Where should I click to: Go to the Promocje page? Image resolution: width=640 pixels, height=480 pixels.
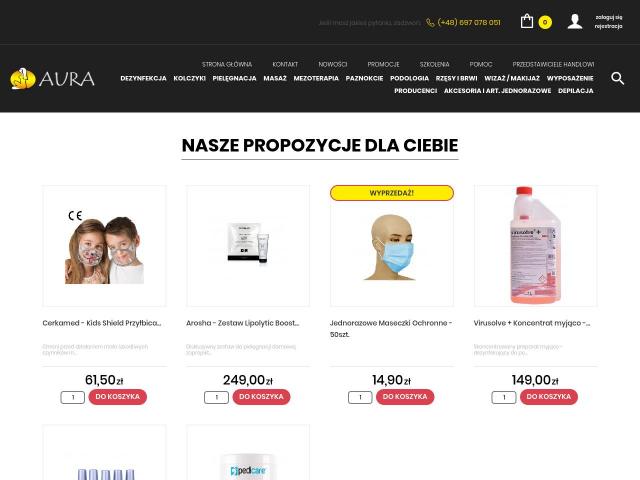click(x=383, y=64)
